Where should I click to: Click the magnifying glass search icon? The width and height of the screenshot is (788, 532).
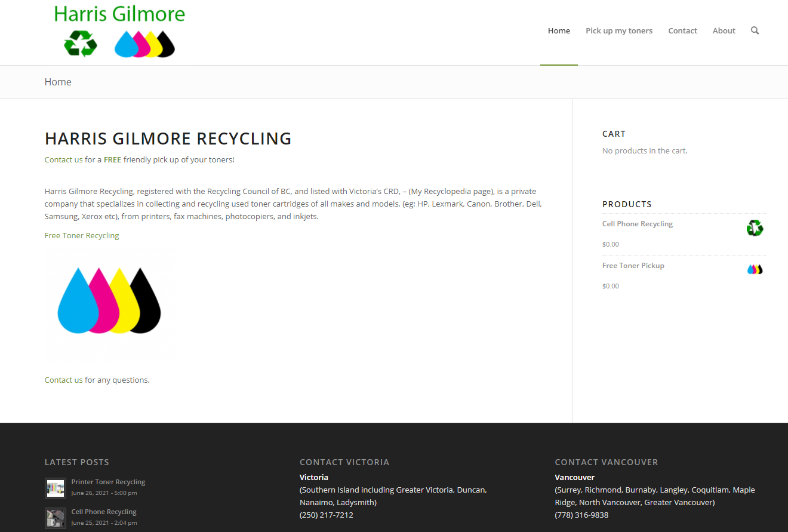[755, 30]
